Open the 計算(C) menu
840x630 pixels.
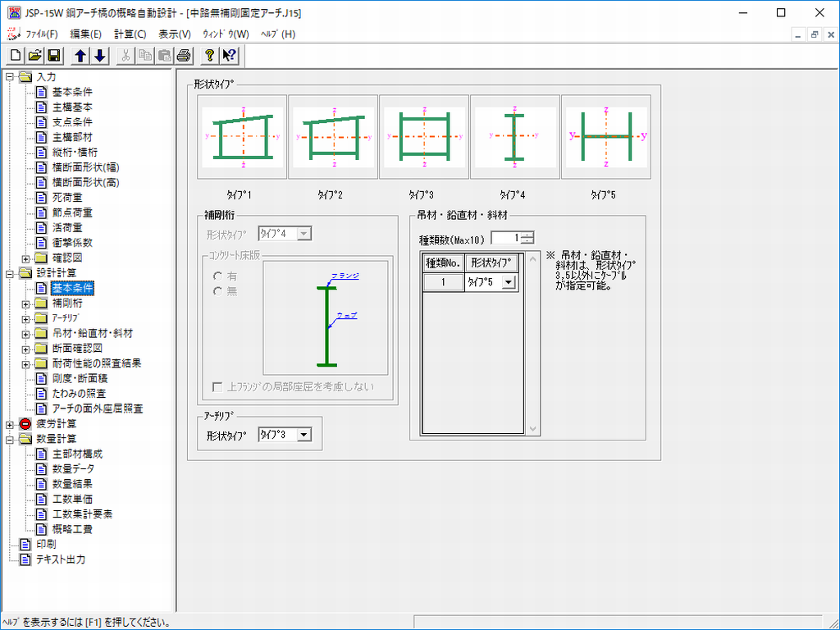[130, 34]
